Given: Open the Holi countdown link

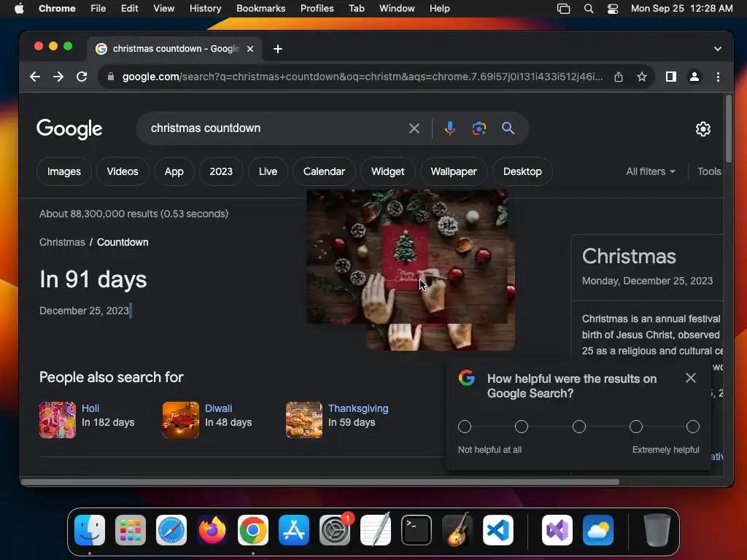Looking at the screenshot, I should pos(90,408).
